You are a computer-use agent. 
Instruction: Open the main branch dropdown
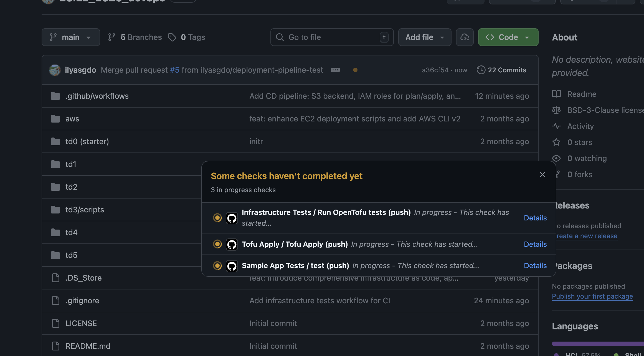(x=71, y=37)
